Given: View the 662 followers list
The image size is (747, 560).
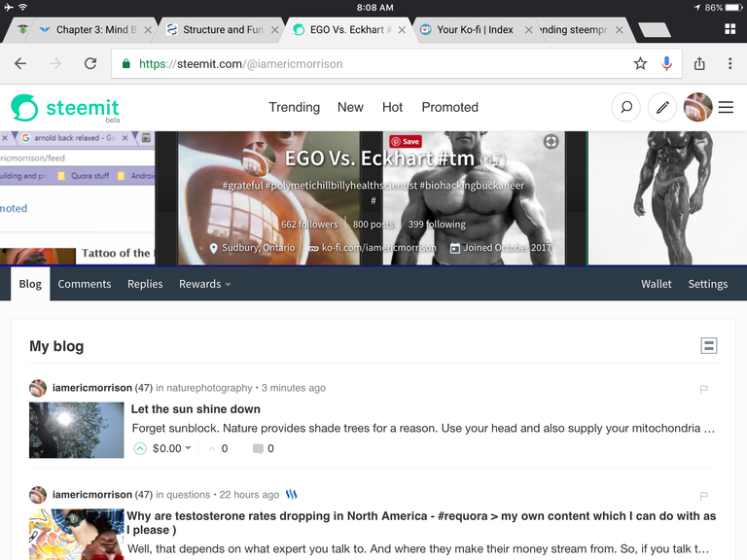Looking at the screenshot, I should point(309,225).
